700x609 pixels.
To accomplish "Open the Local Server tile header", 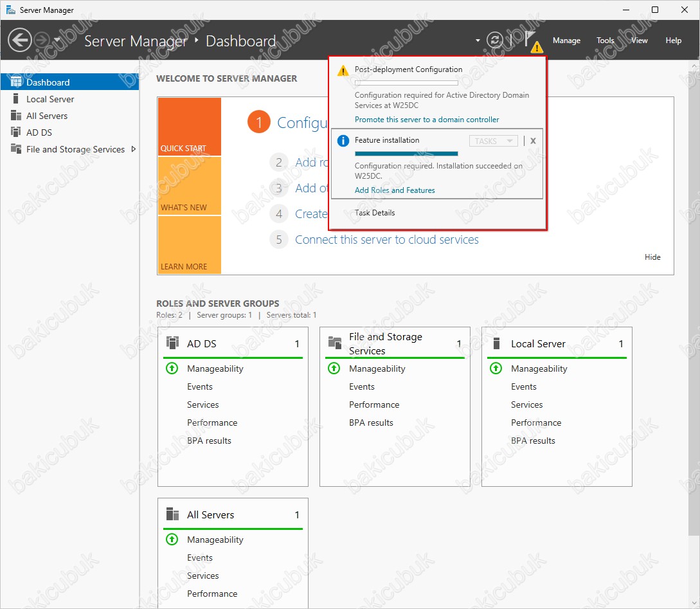I will point(557,343).
